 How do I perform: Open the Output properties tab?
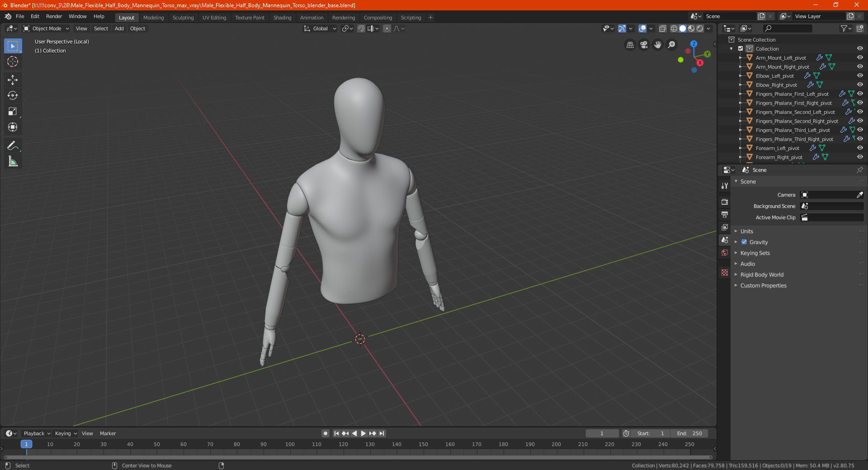pyautogui.click(x=725, y=214)
